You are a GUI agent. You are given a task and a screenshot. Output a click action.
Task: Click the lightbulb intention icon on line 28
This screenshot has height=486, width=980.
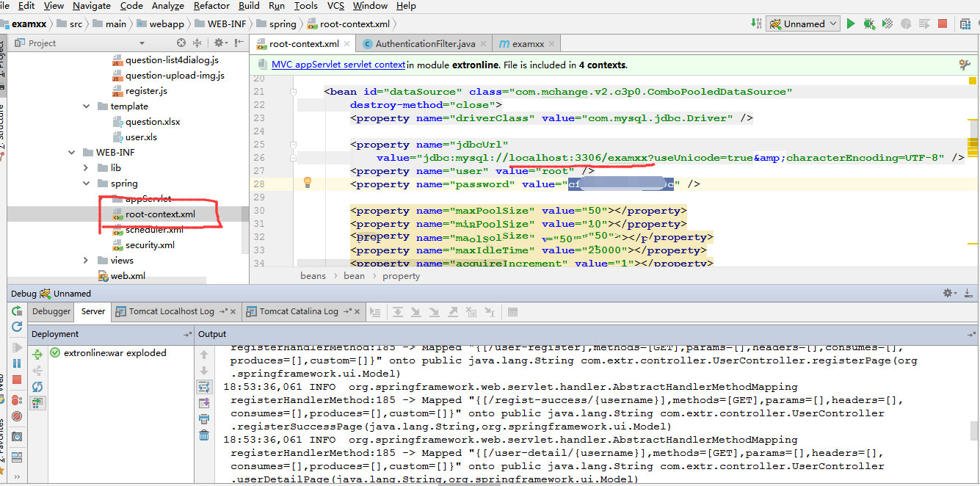pos(308,183)
